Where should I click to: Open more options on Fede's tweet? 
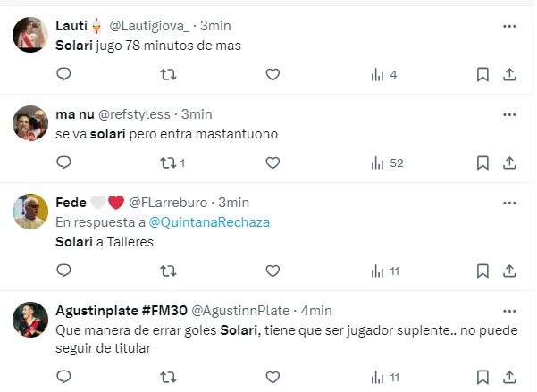(x=509, y=203)
